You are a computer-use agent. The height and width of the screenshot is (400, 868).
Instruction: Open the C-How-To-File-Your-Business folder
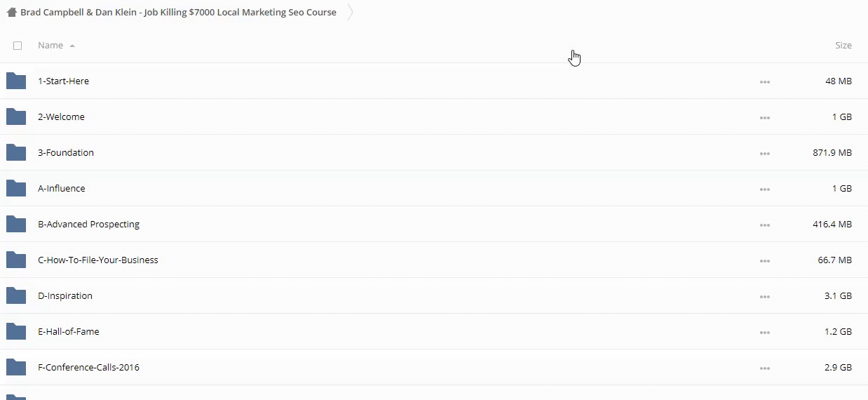point(97,260)
